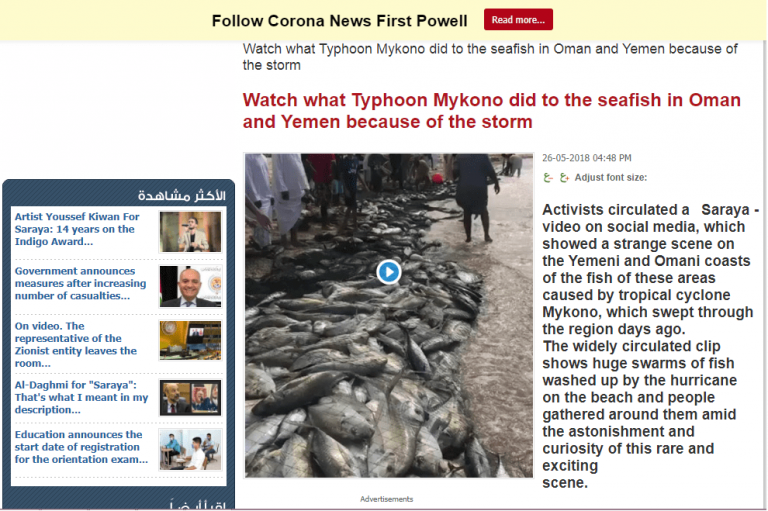This screenshot has height=511, width=768.
Task: Click the red Typhoon Mykono headline
Action: tap(492, 111)
